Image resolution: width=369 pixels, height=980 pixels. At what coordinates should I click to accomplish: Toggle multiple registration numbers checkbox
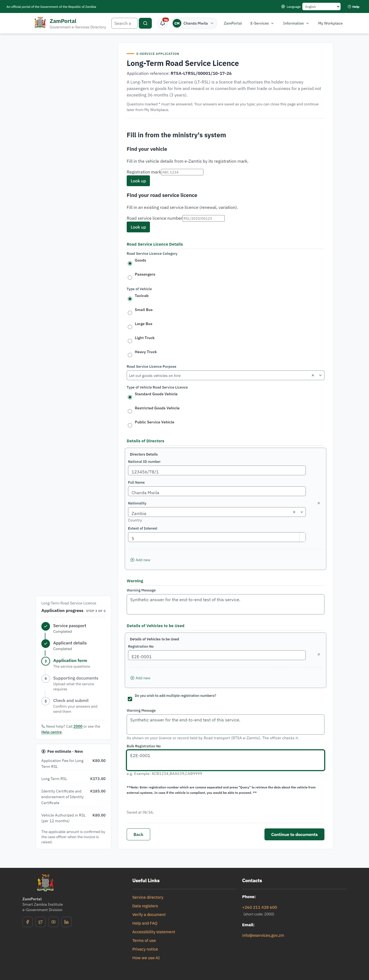coord(130,699)
